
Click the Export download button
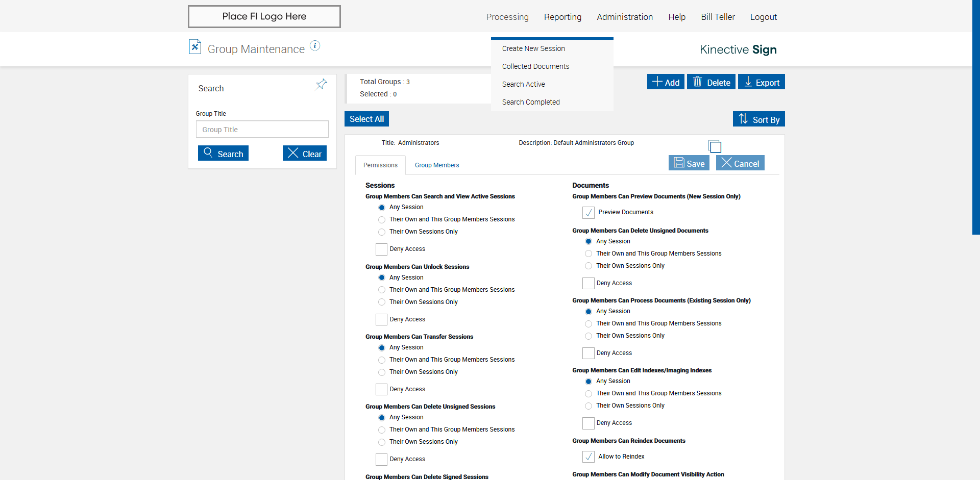click(761, 82)
